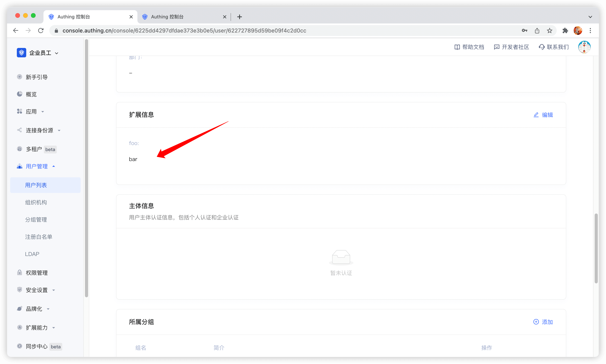Click 联系我们 contact us
The width and height of the screenshot is (606, 364).
554,47
